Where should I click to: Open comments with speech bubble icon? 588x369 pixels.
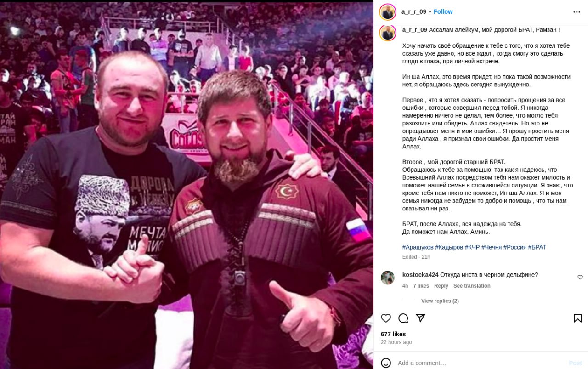pos(403,318)
